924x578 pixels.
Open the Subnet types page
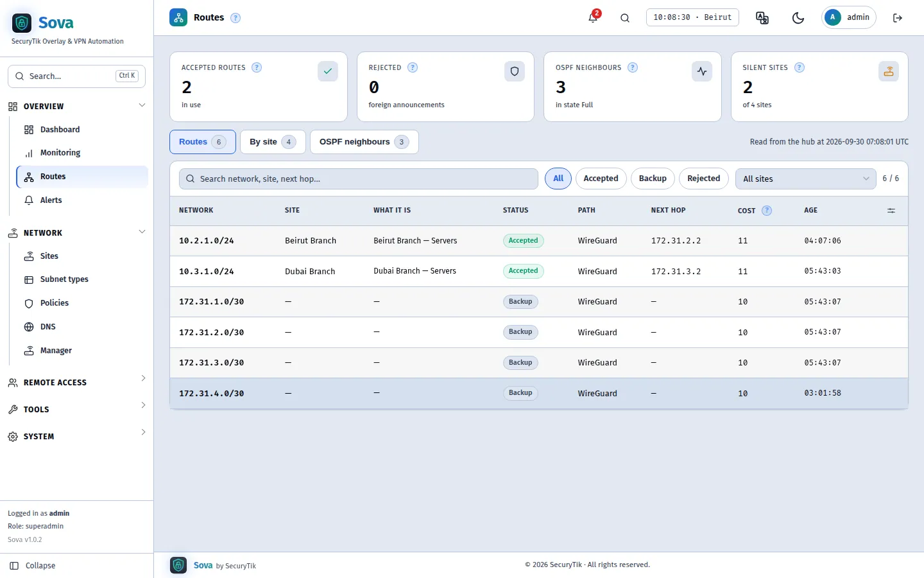tap(82, 279)
